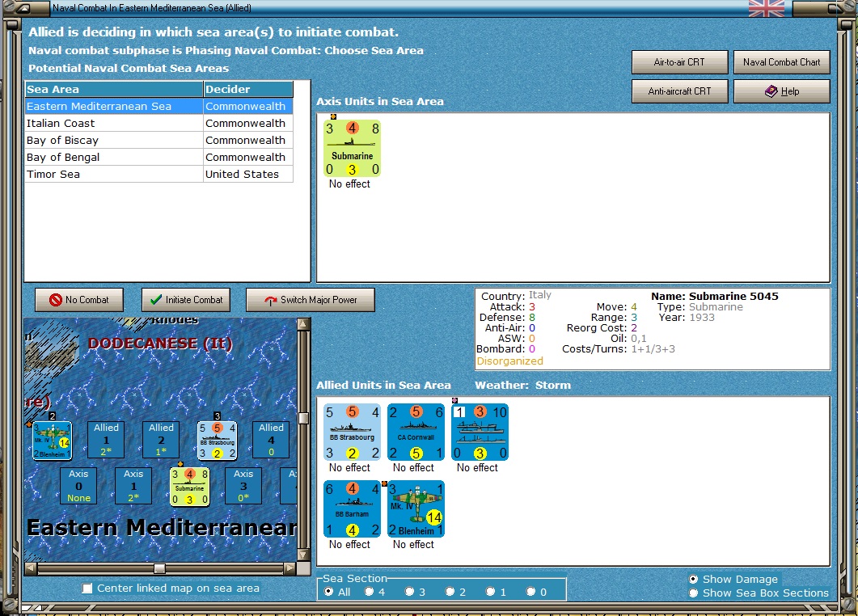Open the Air-to-air CRT chart

[679, 62]
